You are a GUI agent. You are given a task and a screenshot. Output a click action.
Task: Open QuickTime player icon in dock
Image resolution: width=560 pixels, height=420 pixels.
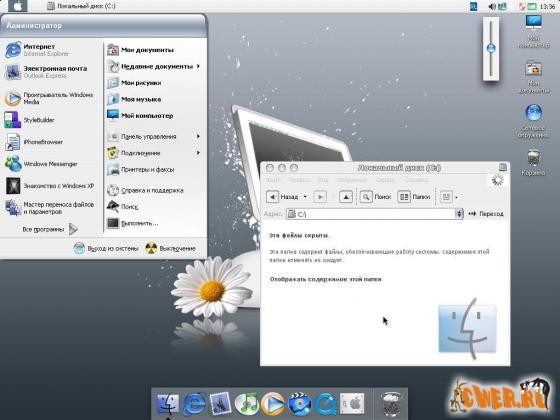point(325,404)
